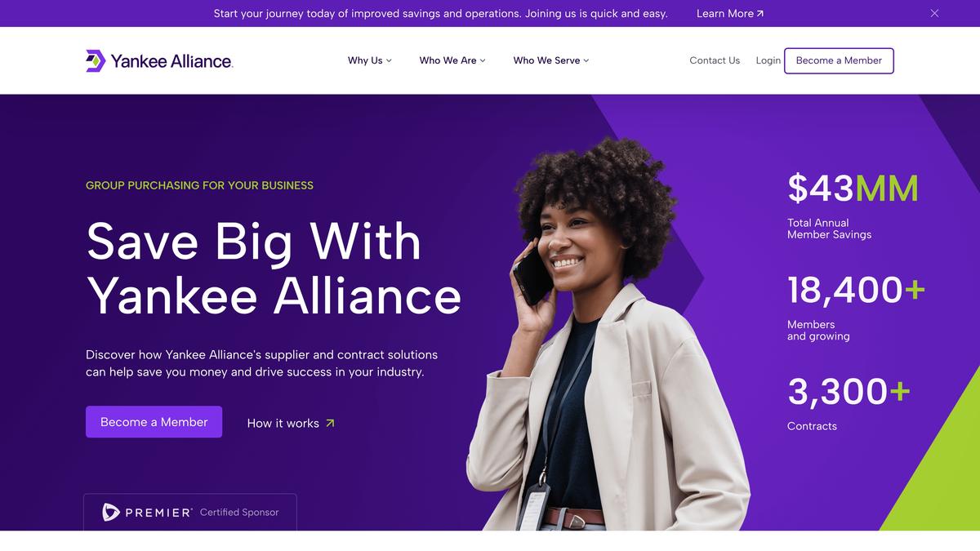The width and height of the screenshot is (980, 551).
Task: Dismiss the top announcement banner
Action: tap(934, 13)
